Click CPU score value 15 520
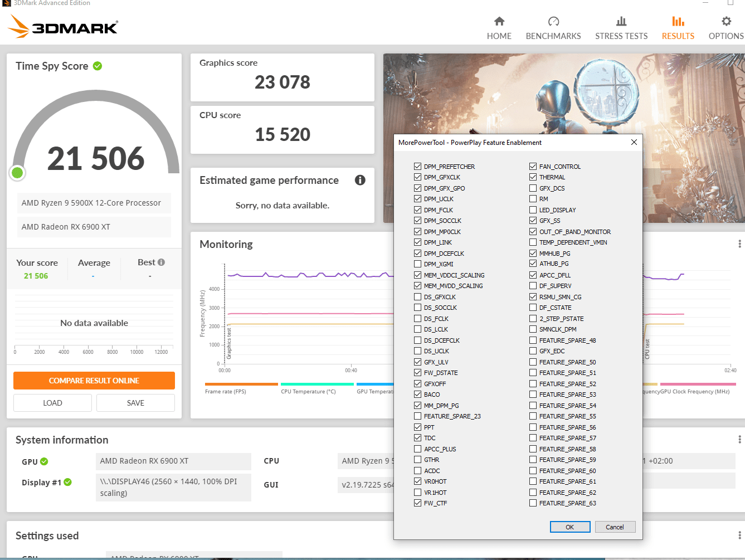The height and width of the screenshot is (560, 745). 283,135
